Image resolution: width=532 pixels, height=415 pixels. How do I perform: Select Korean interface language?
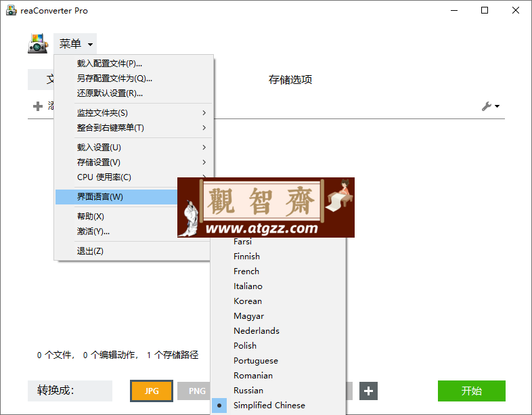[278, 301]
